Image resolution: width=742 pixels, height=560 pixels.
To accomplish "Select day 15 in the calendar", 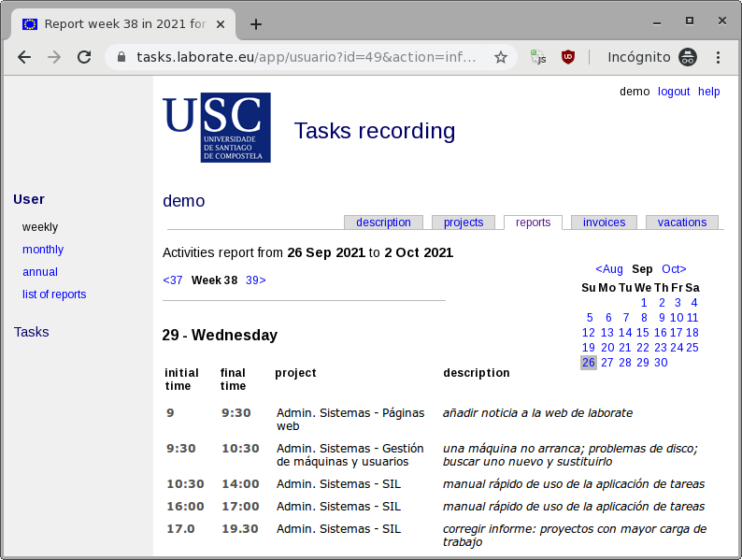I will (643, 333).
